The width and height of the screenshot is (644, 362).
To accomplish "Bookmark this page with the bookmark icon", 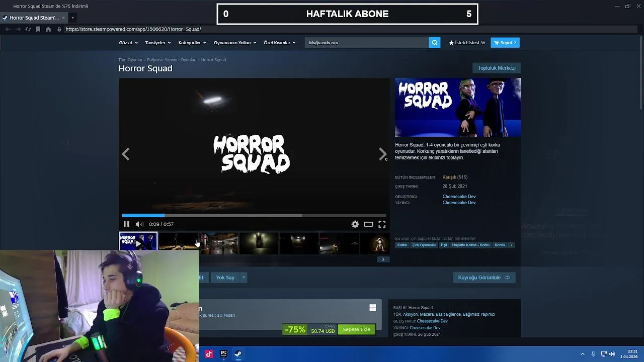I will [x=38, y=29].
